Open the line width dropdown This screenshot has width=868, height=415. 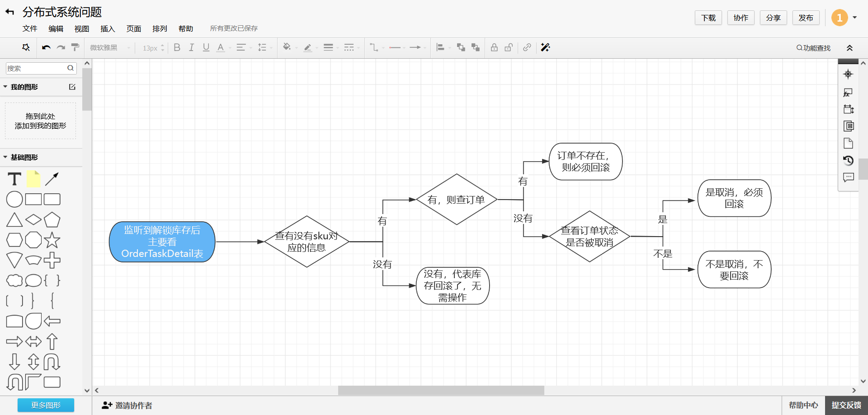[x=330, y=47]
